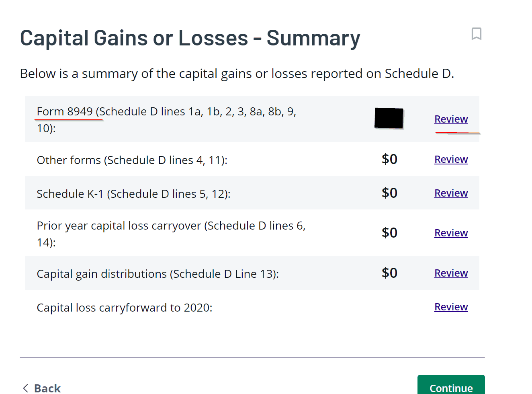Open Review link for Form 8949

451,119
